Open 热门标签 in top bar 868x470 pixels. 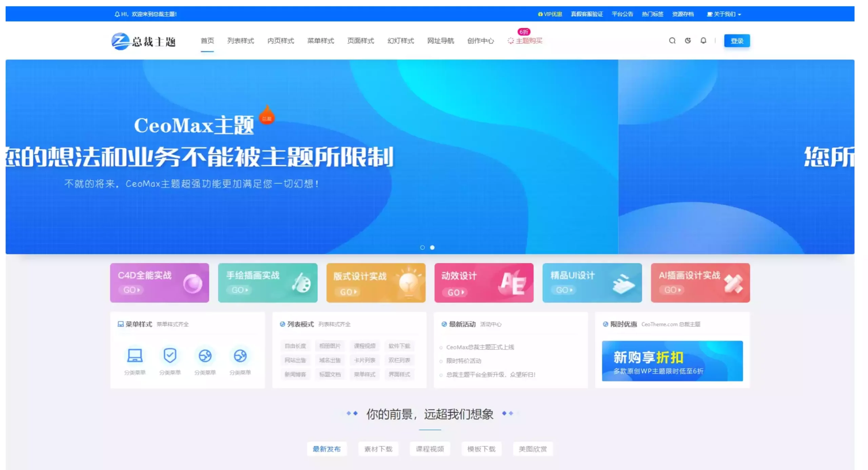click(x=652, y=14)
